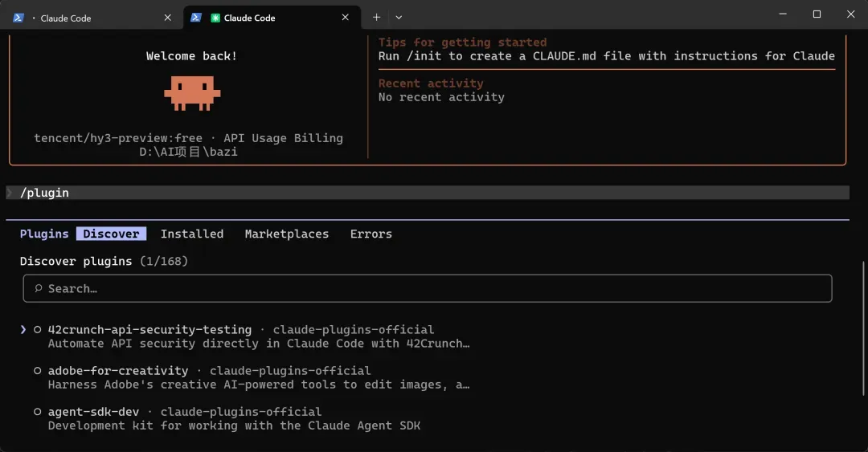Image resolution: width=868 pixels, height=452 pixels.
Task: Click the 'Recent activity' heading
Action: tap(431, 83)
